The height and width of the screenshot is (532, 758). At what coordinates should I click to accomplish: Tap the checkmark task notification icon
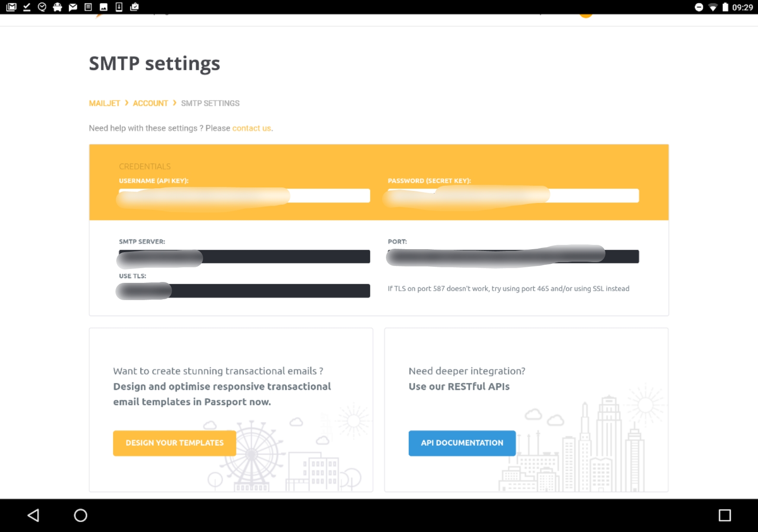[27, 7]
